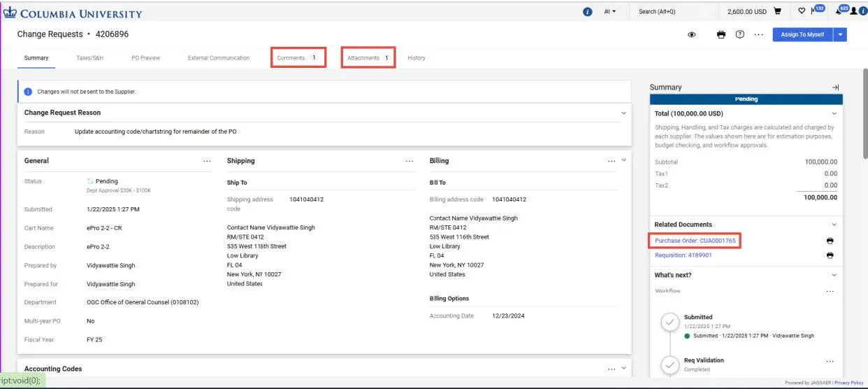Print the change request via printer icon

pyautogui.click(x=721, y=34)
